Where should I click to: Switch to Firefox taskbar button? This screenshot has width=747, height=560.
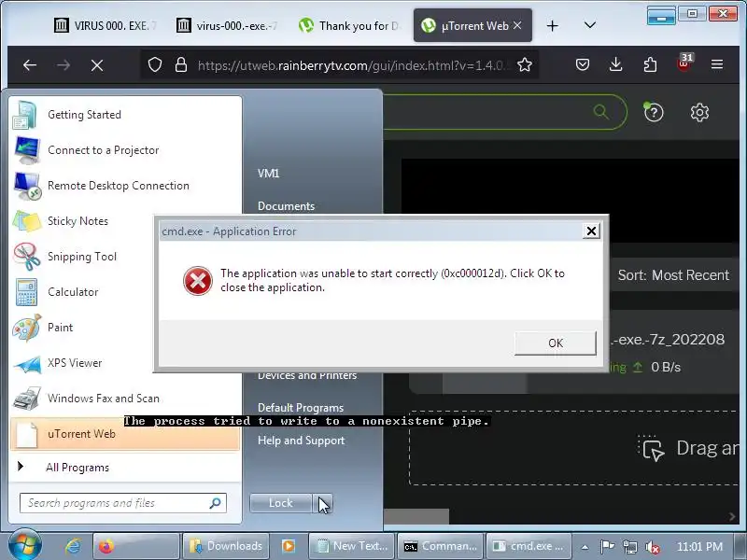point(135,546)
